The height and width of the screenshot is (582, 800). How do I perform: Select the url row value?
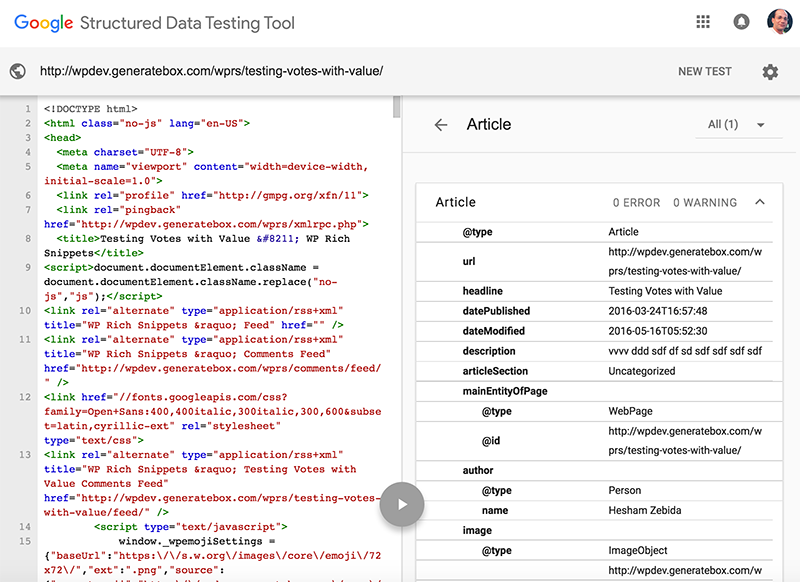(x=684, y=262)
